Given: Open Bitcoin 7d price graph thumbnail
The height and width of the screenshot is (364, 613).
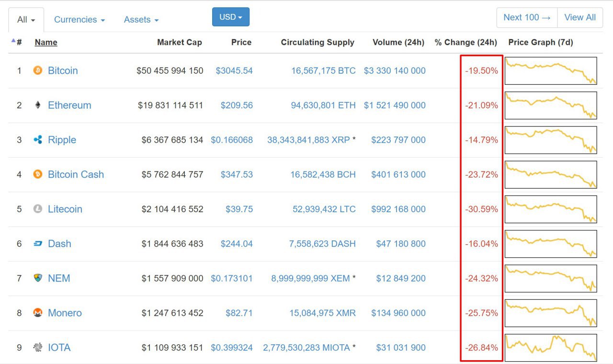Looking at the screenshot, I should click(x=551, y=71).
